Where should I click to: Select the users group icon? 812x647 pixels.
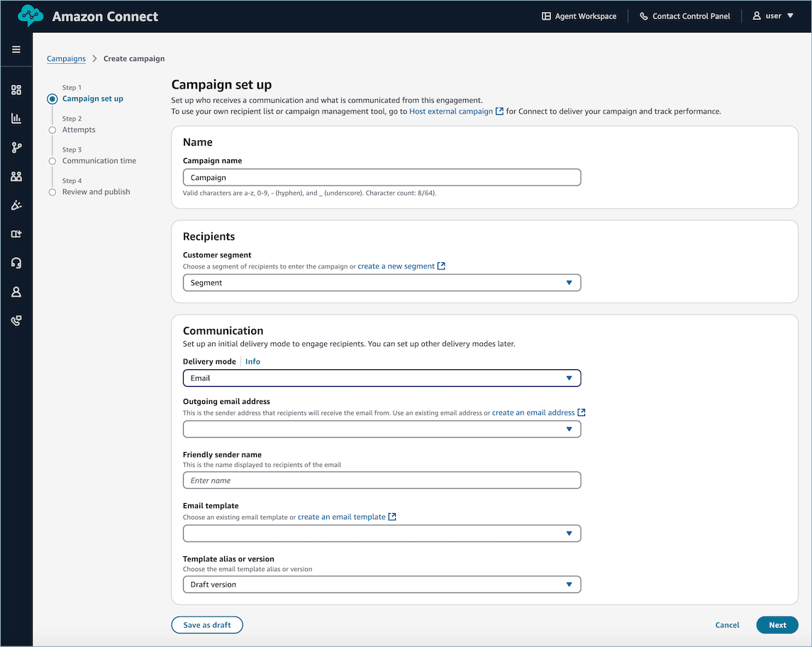point(16,176)
